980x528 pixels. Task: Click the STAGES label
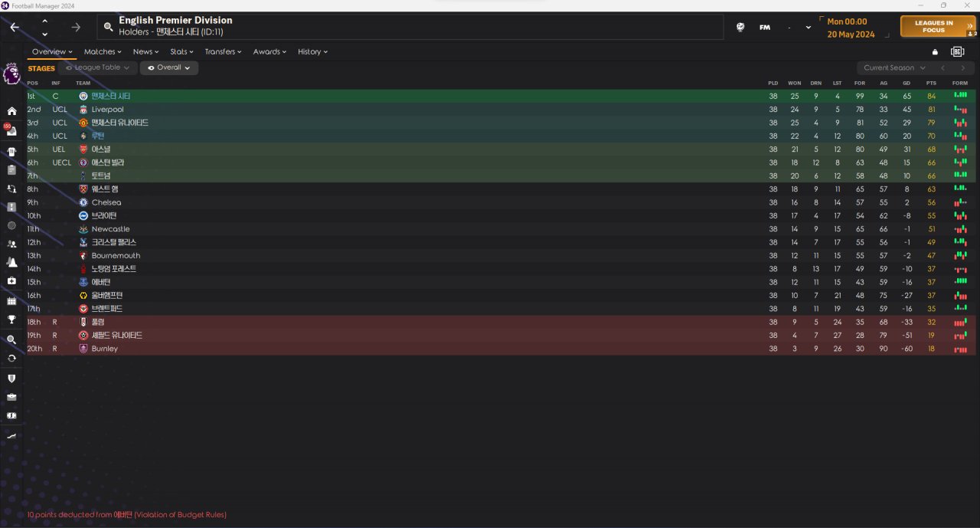(x=41, y=68)
